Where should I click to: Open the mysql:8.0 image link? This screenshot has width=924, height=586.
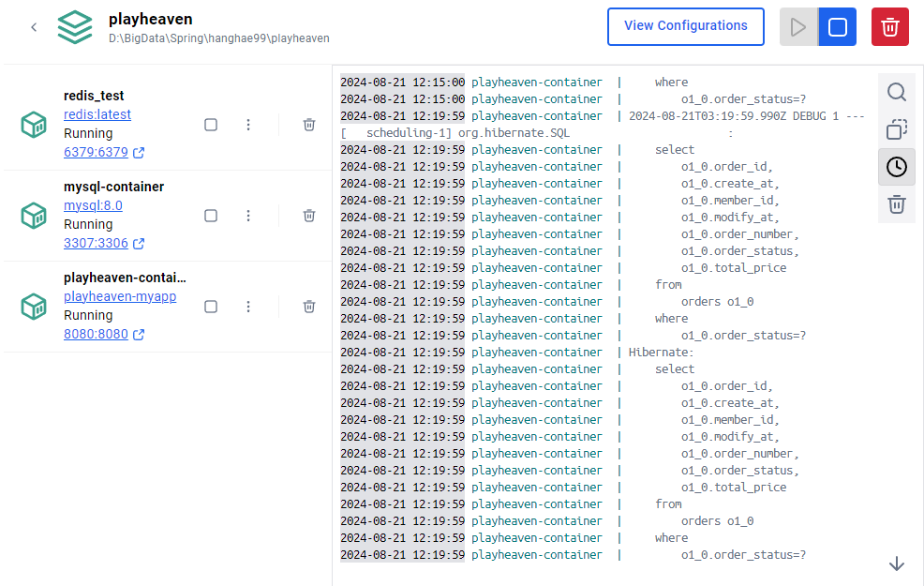93,205
